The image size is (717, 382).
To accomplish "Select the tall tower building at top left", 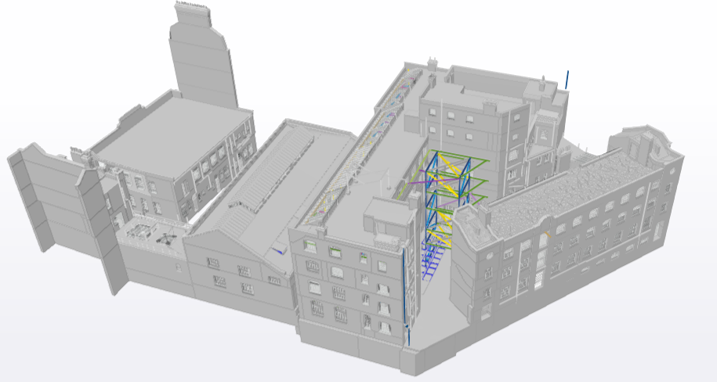I will coord(202,55).
